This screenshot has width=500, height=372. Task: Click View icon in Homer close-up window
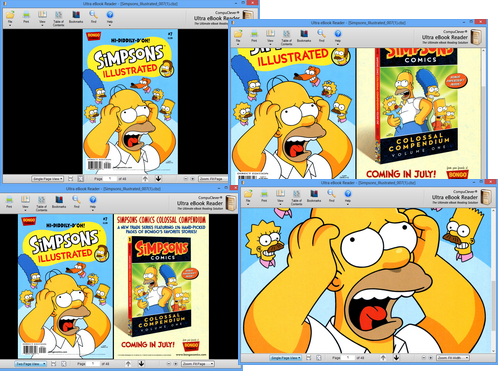280,196
